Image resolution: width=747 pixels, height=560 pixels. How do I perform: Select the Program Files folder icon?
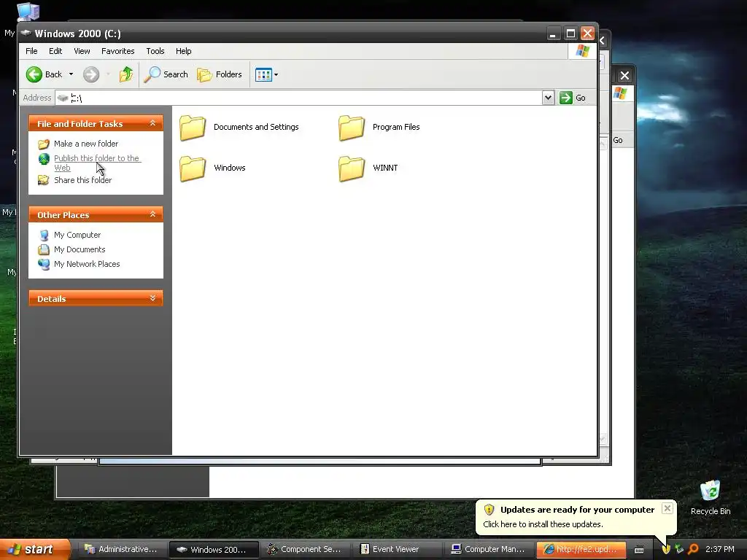352,128
